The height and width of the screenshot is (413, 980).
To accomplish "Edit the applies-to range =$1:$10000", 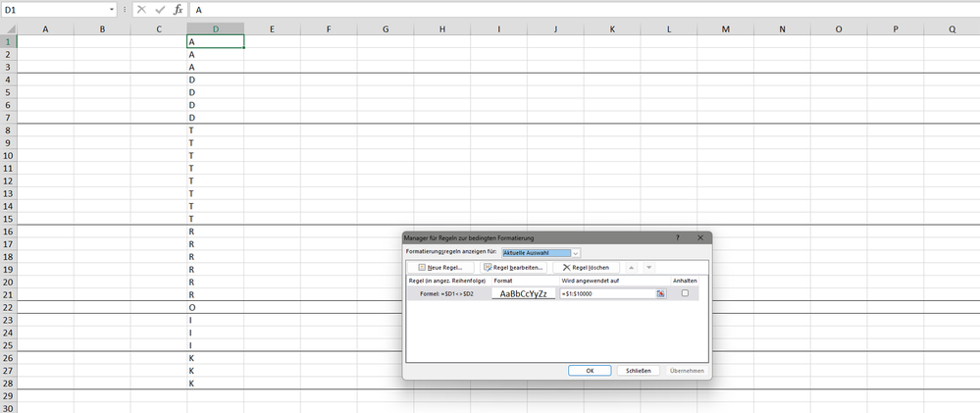I will pos(607,293).
